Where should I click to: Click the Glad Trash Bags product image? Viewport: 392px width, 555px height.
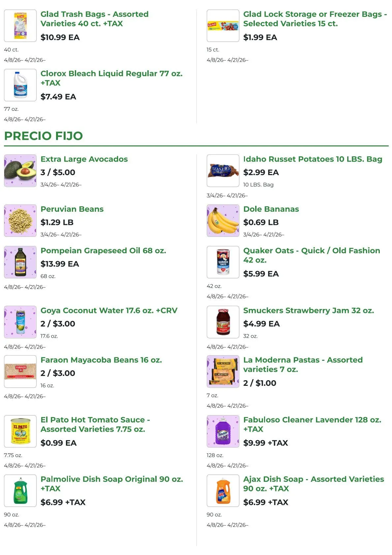click(20, 26)
